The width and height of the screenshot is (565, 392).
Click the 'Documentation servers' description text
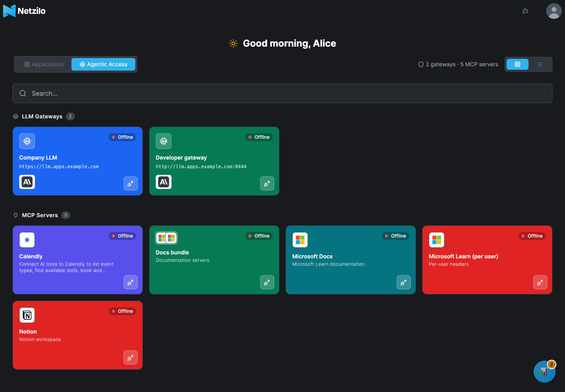pyautogui.click(x=182, y=260)
